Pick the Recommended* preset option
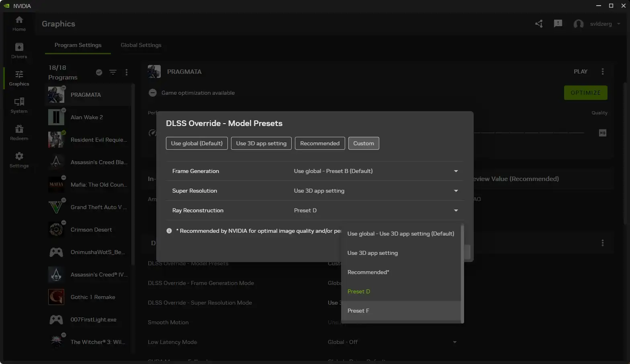 click(401, 272)
